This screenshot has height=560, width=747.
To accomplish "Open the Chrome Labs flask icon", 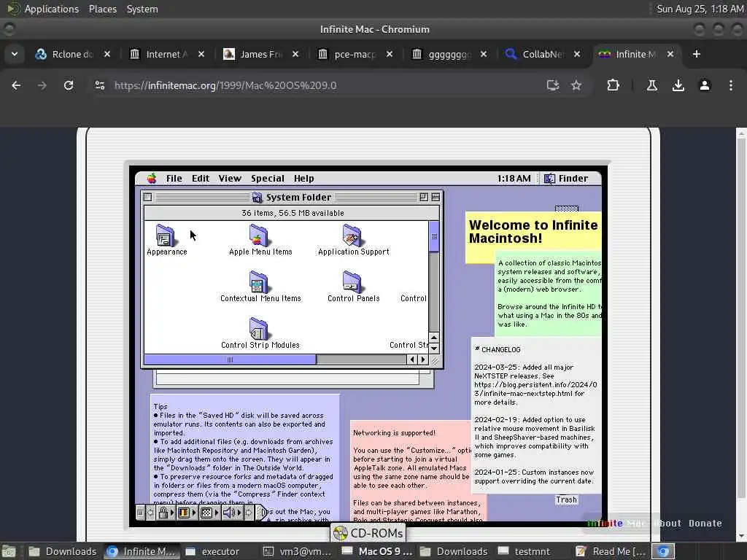I will (652, 85).
